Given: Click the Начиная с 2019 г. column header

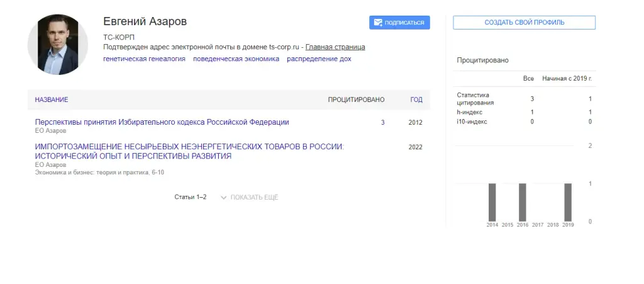Looking at the screenshot, I should click(567, 79).
